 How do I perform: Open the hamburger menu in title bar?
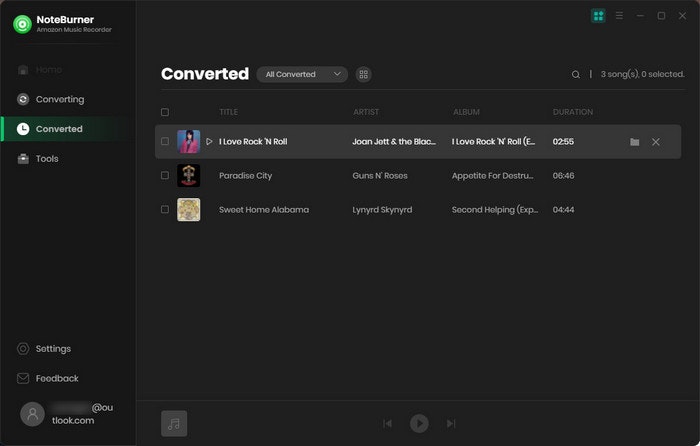pos(619,16)
